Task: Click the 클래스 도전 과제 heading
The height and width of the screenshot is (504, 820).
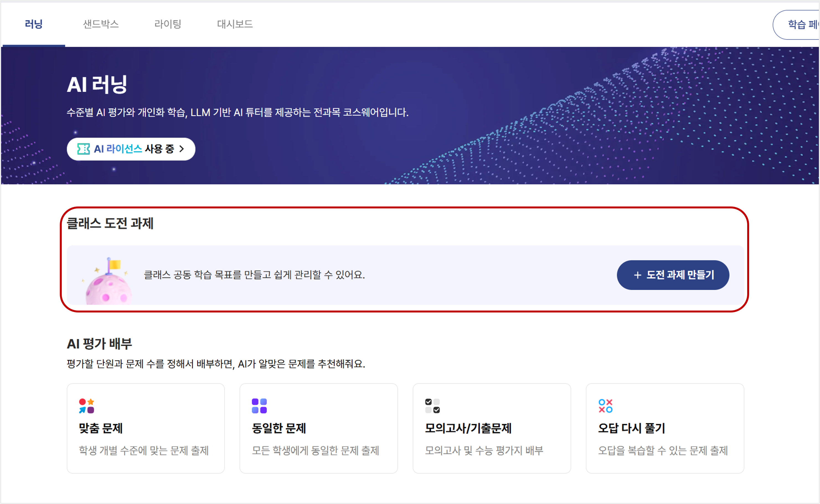Action: 110,223
